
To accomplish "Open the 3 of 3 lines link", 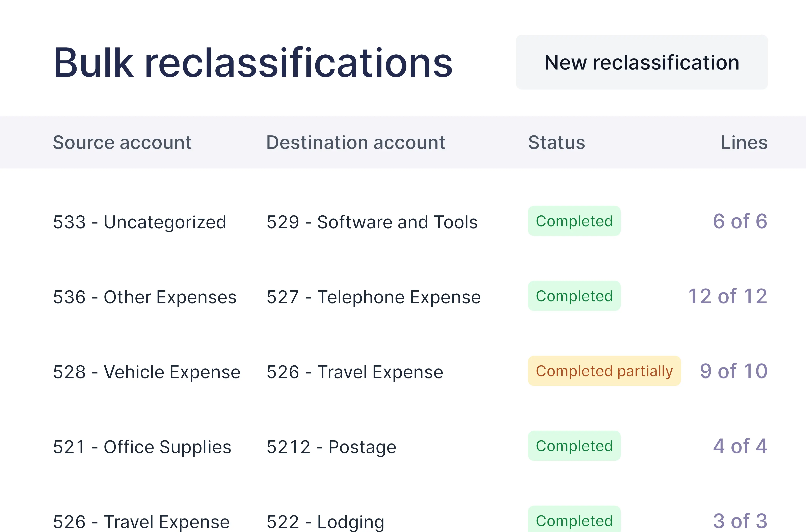I will click(x=740, y=521).
